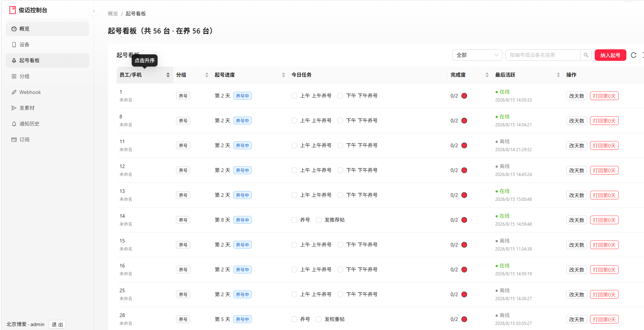644x330 pixels.
Task: Focus the 按编号或设备名搜索 search field
Action: click(543, 55)
